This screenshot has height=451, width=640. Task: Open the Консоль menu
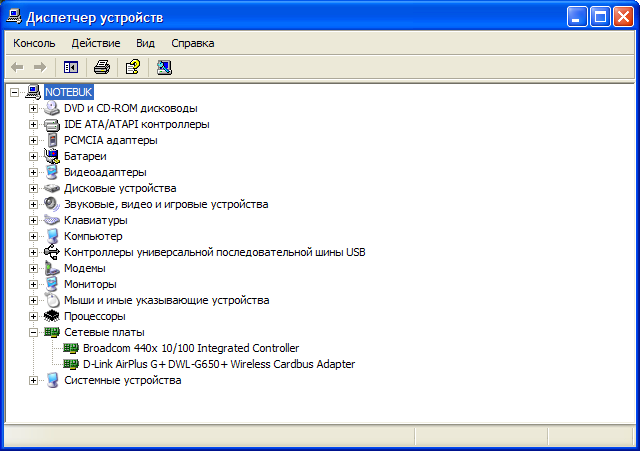pyautogui.click(x=34, y=43)
